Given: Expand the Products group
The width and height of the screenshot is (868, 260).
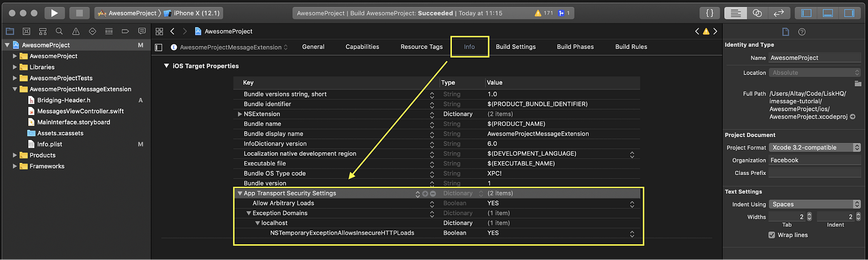Looking at the screenshot, I should pyautogui.click(x=15, y=155).
